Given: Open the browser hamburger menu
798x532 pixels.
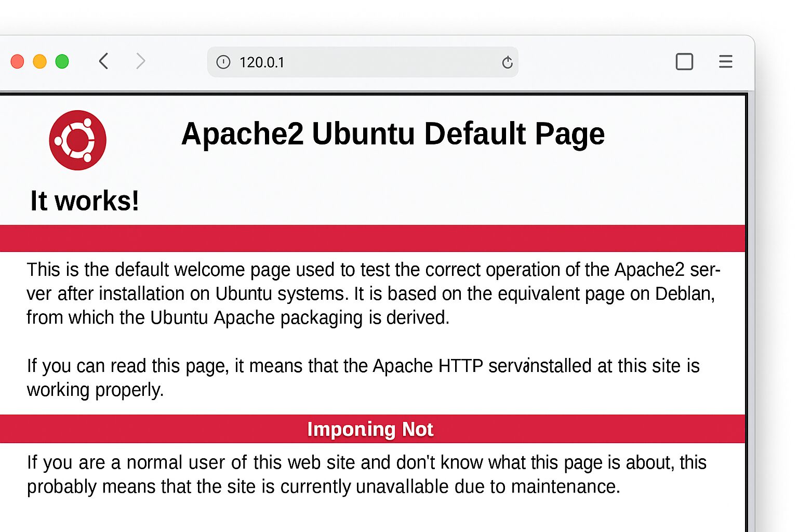Looking at the screenshot, I should tap(726, 62).
